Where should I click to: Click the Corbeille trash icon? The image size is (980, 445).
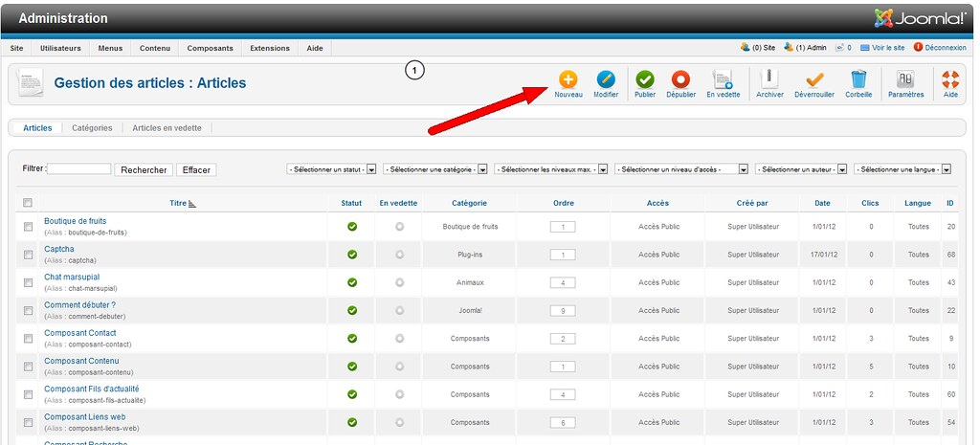(x=858, y=79)
